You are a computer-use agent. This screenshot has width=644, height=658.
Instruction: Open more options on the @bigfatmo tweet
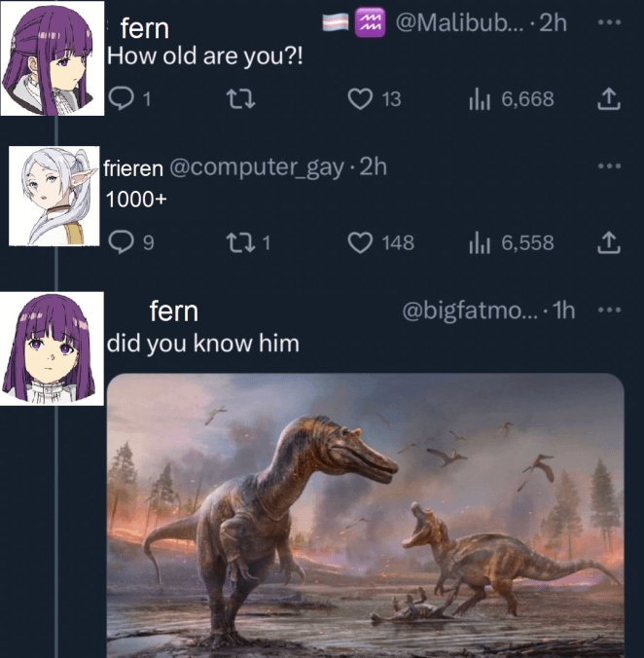609,311
